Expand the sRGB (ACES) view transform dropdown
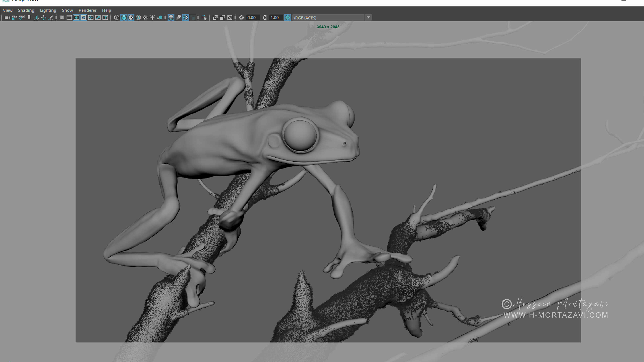The height and width of the screenshot is (362, 644). click(368, 18)
